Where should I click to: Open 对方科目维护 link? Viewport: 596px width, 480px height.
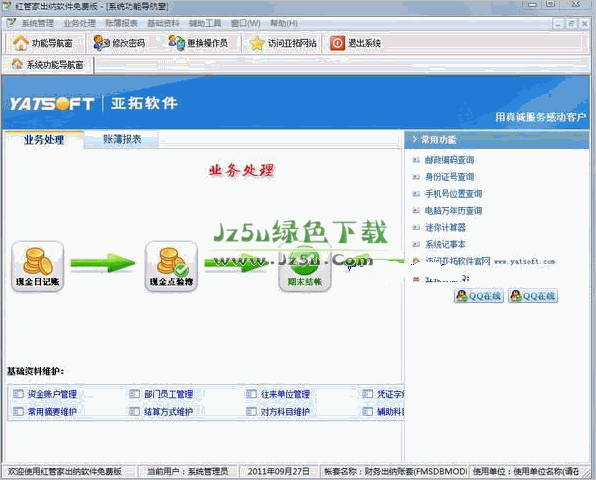pyautogui.click(x=285, y=411)
